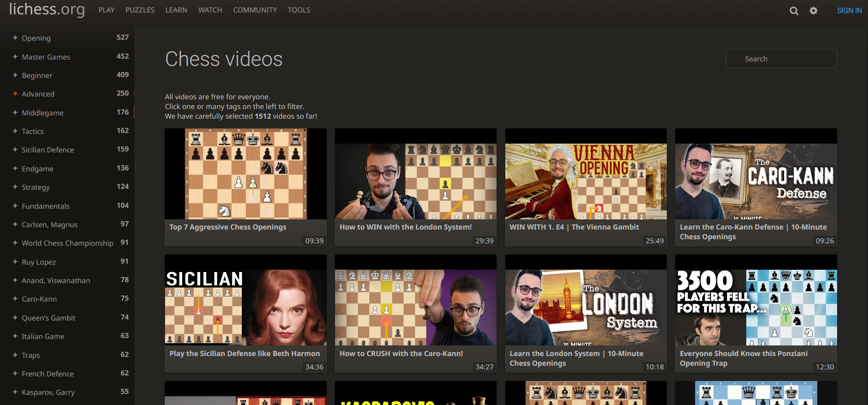This screenshot has height=405, width=868.
Task: Click the plus icon next to Kasparov, Garry
Action: coord(15,392)
